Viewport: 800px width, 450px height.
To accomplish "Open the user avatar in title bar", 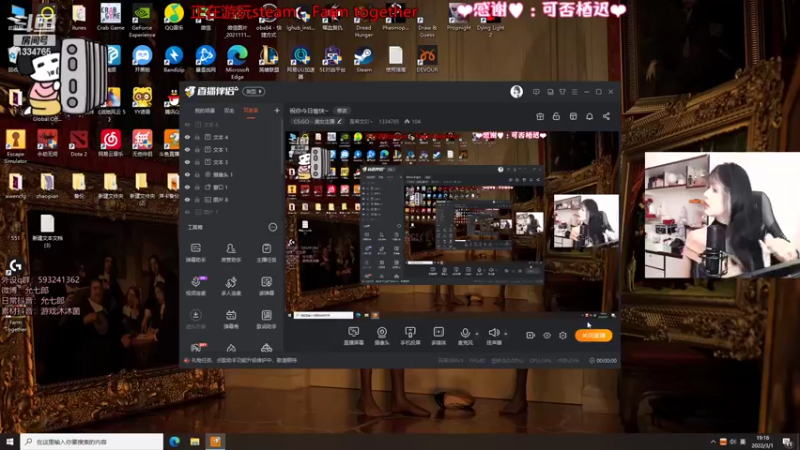I will [516, 92].
